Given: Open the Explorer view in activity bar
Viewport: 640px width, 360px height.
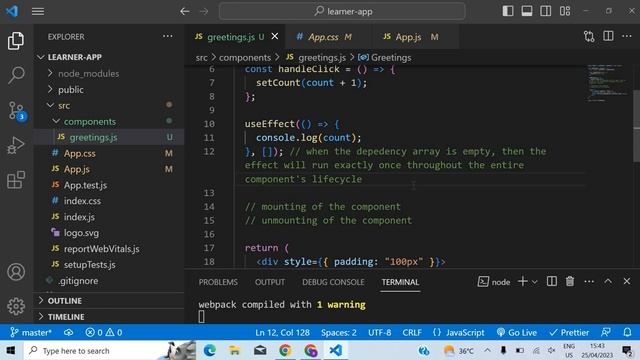Looking at the screenshot, I should pyautogui.click(x=16, y=41).
